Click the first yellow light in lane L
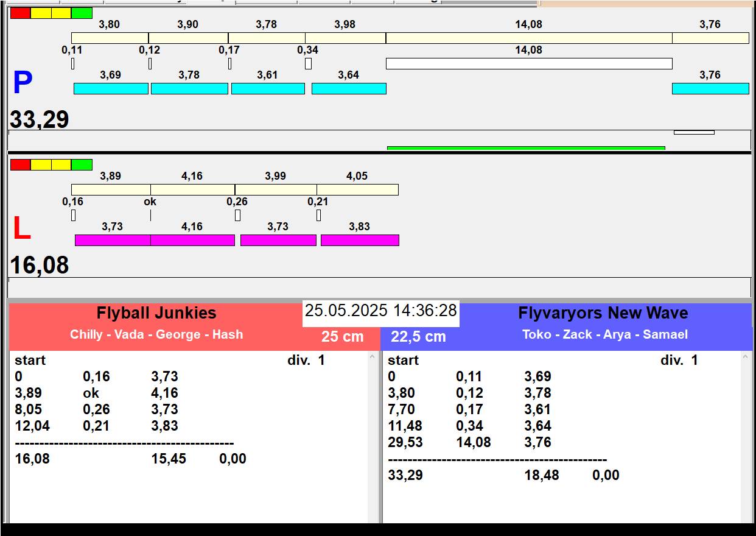This screenshot has width=756, height=536. (41, 164)
